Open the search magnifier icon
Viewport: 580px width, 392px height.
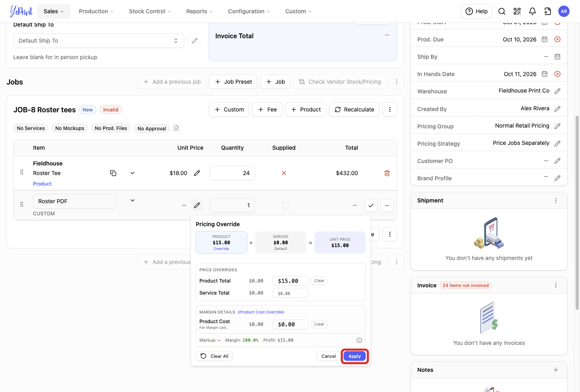click(502, 11)
